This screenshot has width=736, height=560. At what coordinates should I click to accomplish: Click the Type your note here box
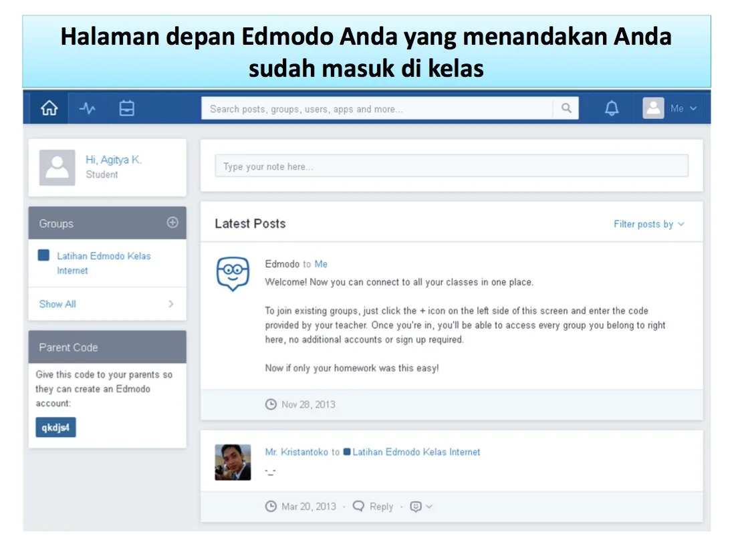click(451, 166)
